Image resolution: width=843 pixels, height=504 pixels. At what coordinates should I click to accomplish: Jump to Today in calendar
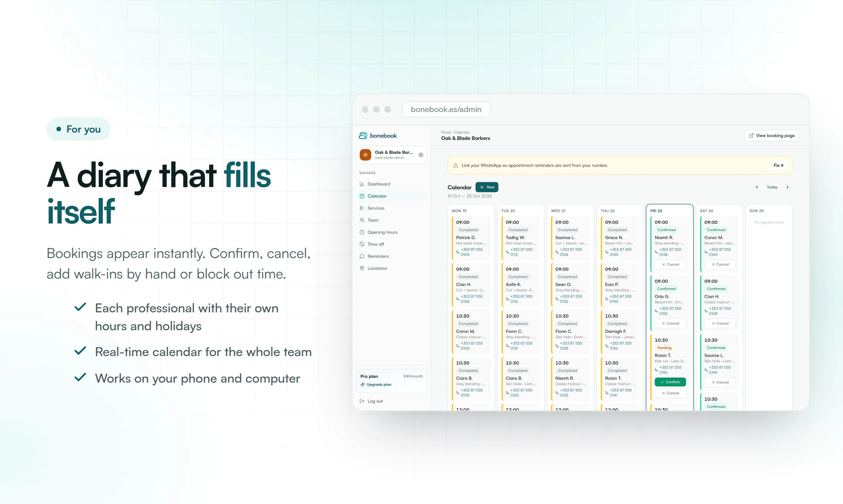772,187
